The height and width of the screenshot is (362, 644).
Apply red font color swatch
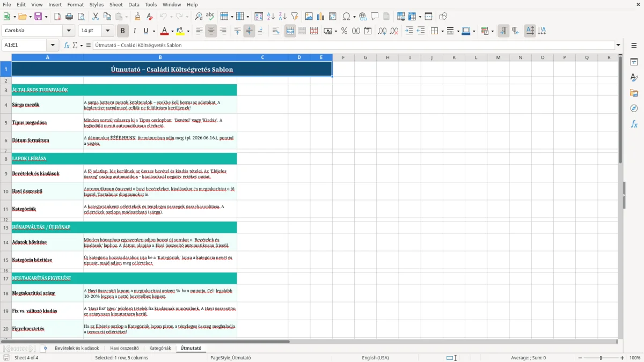(165, 31)
